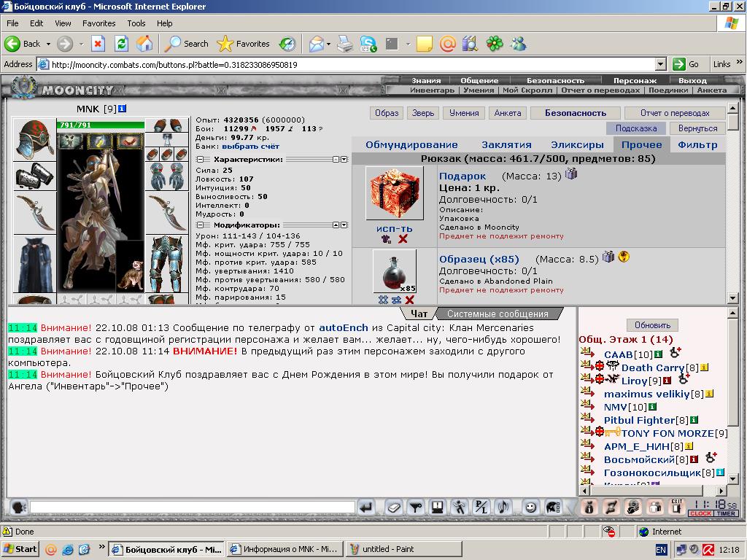This screenshot has height=560, width=747.
Task: Click the gift icon next to Образец
Action: (608, 257)
